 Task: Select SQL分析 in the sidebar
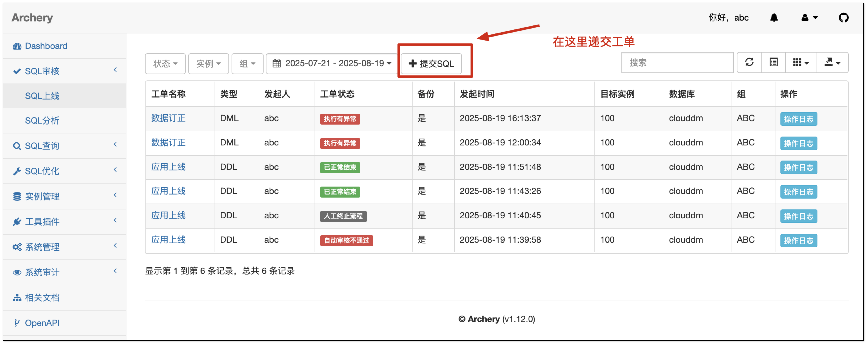coord(42,121)
